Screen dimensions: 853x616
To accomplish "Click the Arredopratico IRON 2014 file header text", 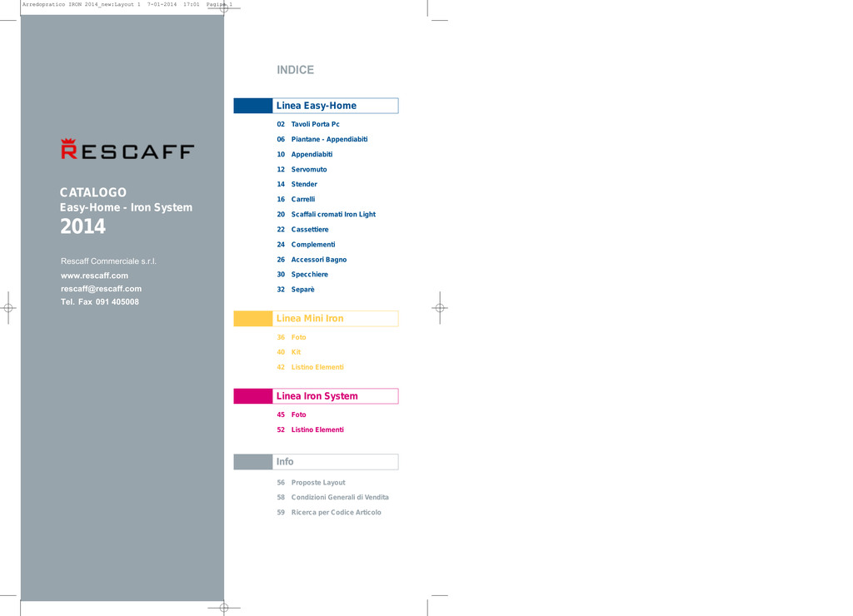I will point(127,4).
